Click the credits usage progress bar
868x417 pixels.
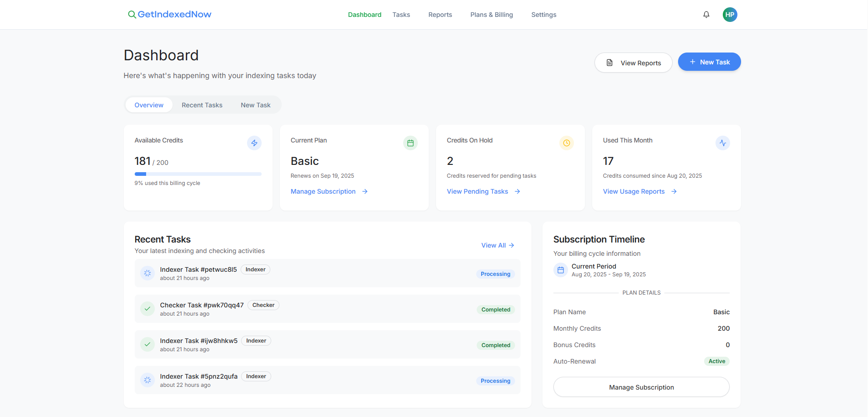click(x=198, y=174)
